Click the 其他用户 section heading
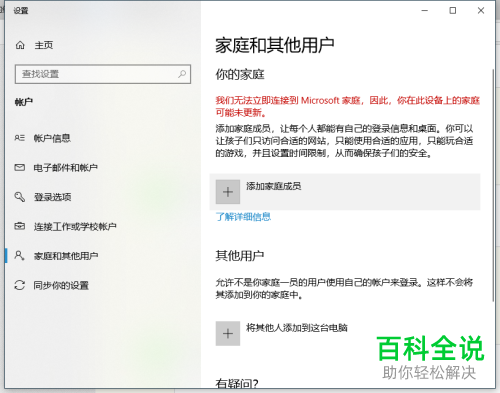 point(240,256)
